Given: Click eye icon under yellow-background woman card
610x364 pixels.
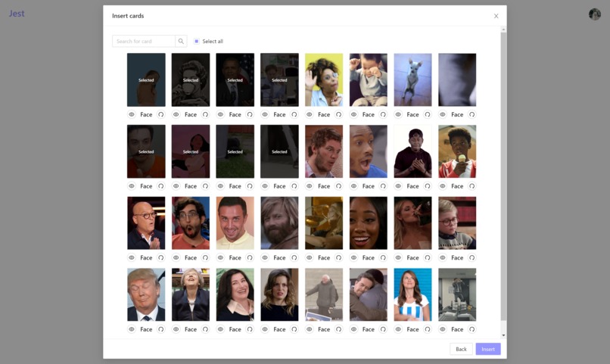Looking at the screenshot, I should pos(310,114).
